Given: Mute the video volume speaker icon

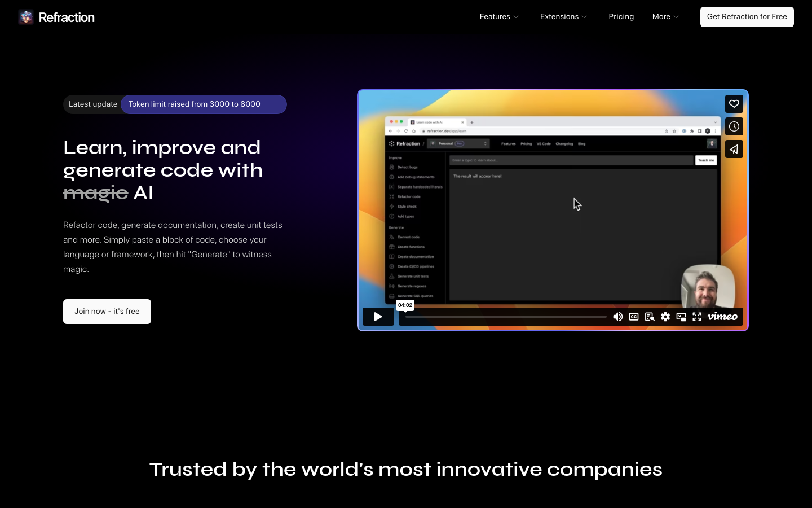Looking at the screenshot, I should tap(618, 317).
